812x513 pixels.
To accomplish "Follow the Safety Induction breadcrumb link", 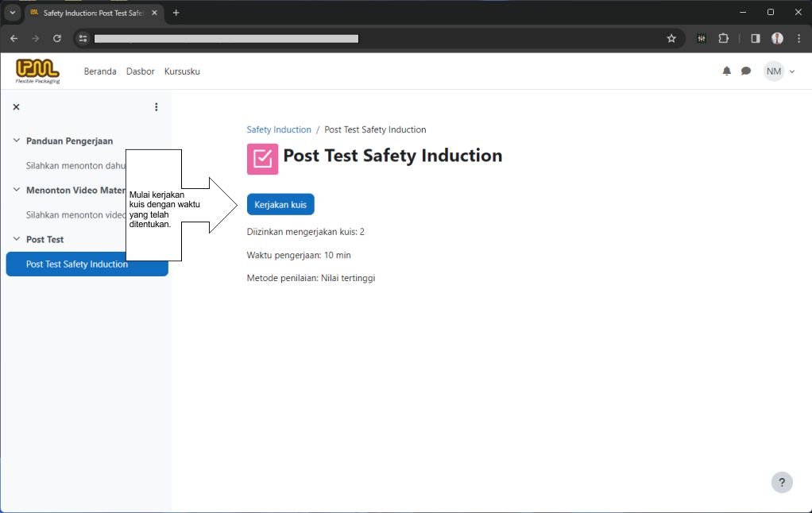I will tap(279, 129).
